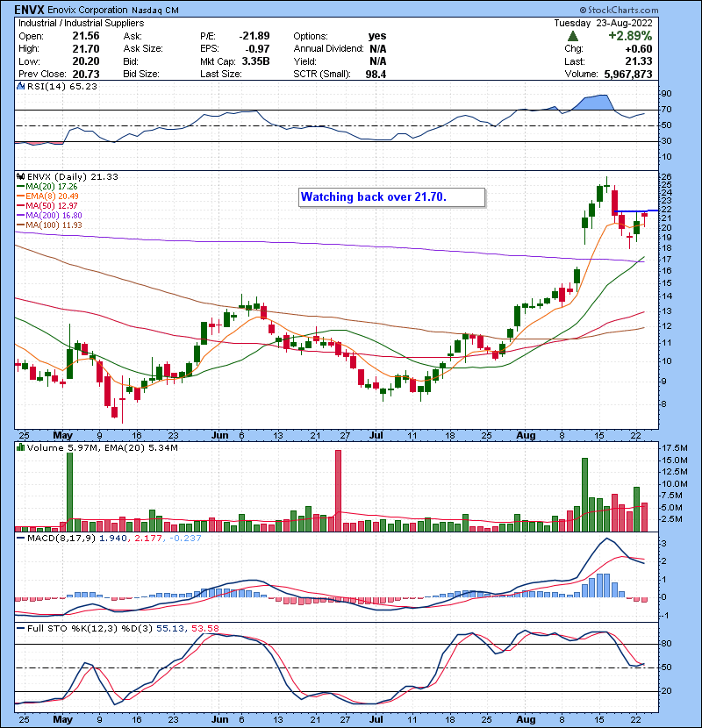The image size is (702, 728).
Task: Select the EMA(8) 20.49 legend entry
Action: (47, 196)
